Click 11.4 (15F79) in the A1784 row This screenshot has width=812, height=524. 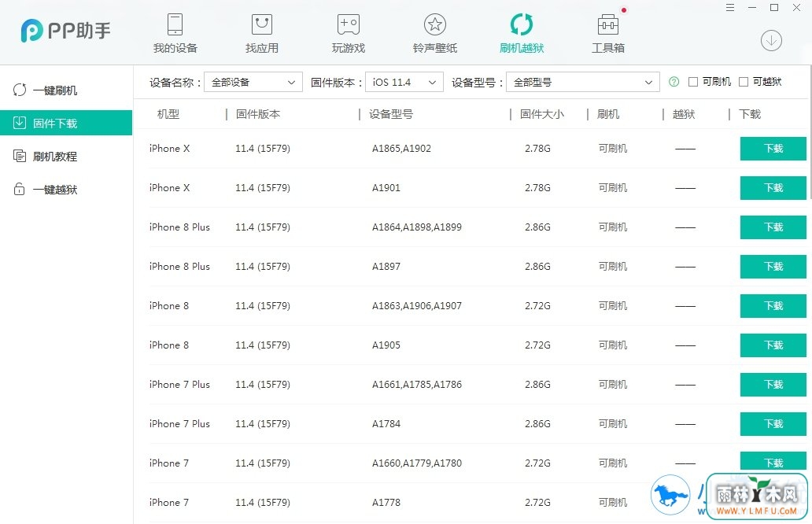(263, 424)
